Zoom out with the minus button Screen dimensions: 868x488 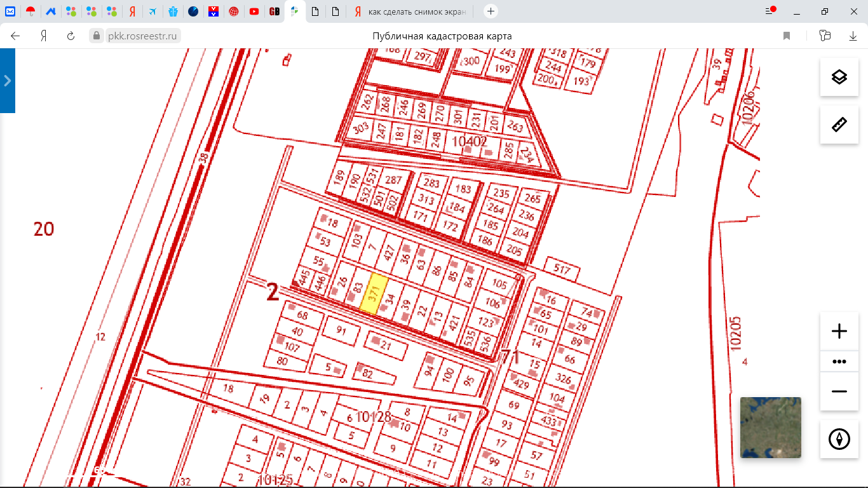pyautogui.click(x=839, y=391)
